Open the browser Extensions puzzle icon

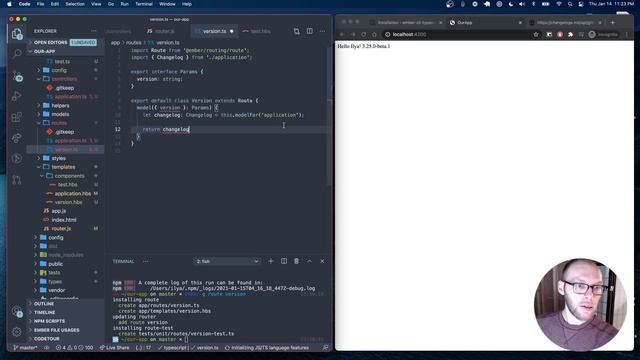[x=570, y=35]
